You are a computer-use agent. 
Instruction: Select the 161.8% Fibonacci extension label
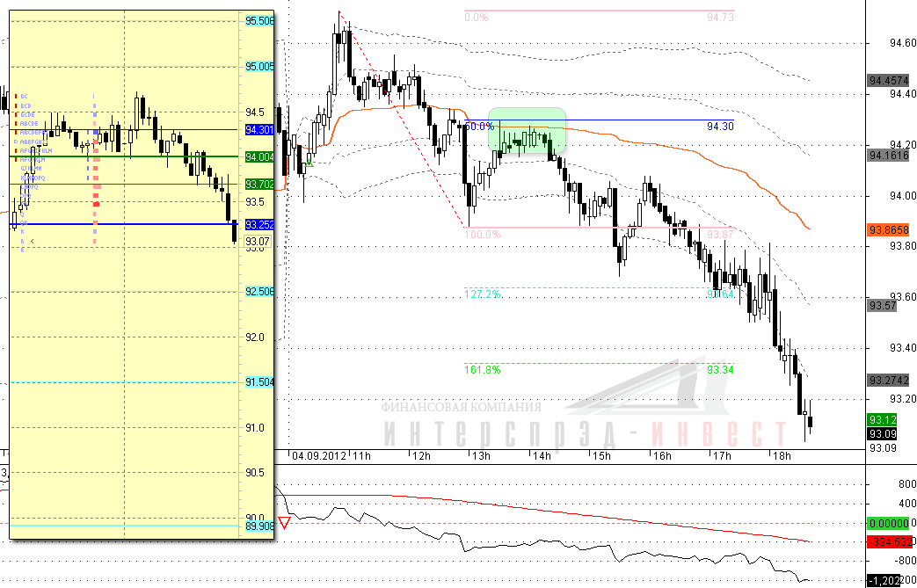[x=483, y=370]
